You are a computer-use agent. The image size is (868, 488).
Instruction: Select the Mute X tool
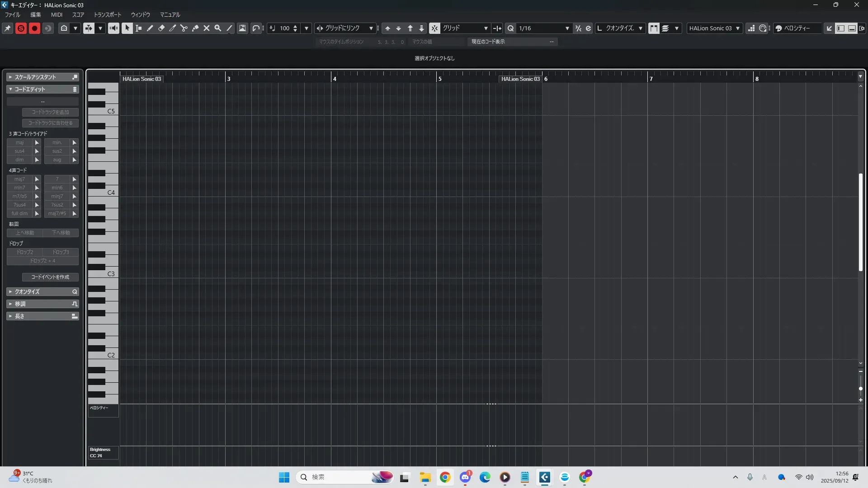206,28
